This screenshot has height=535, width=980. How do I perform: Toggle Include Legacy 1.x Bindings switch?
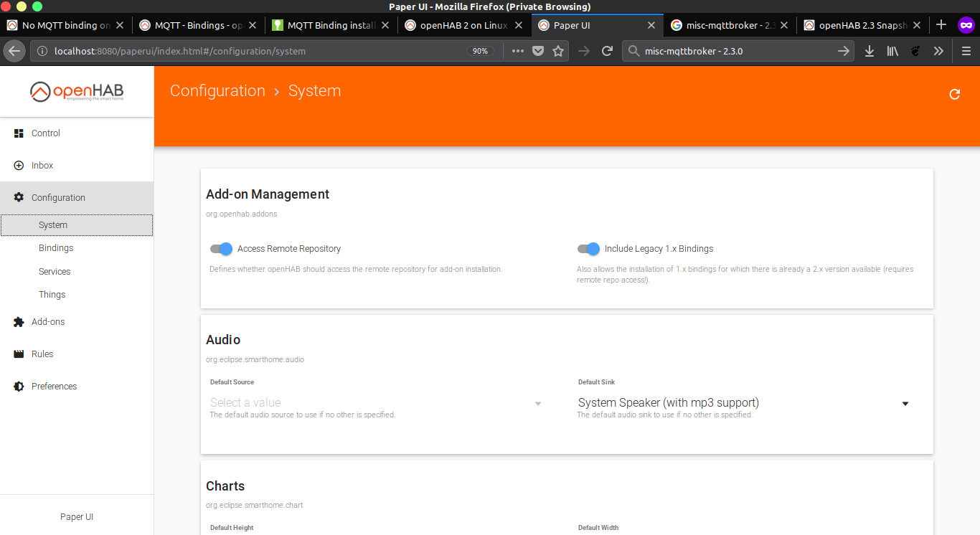pyautogui.click(x=588, y=249)
